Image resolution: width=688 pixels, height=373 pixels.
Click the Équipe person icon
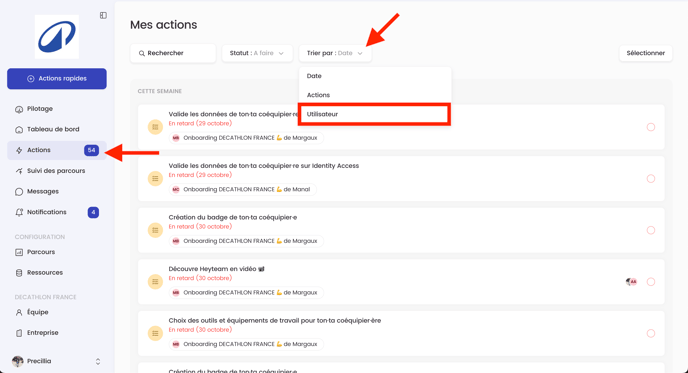point(19,312)
